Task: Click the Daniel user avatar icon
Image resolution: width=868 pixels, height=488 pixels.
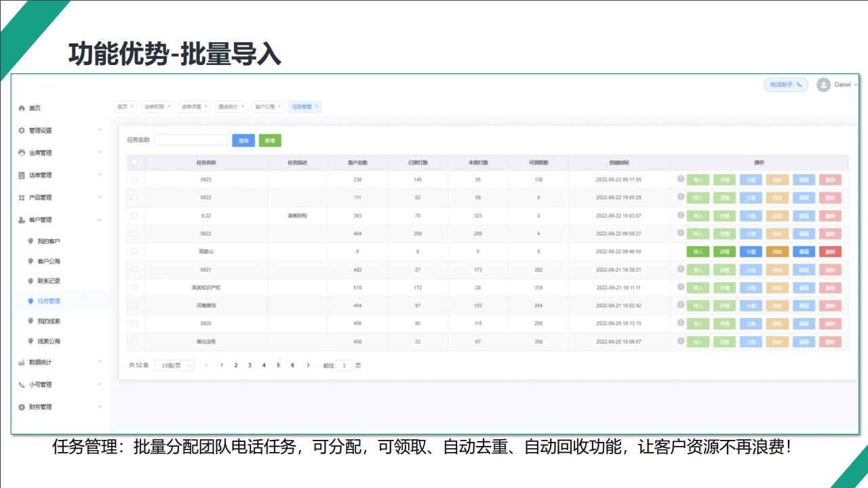Action: click(x=823, y=85)
